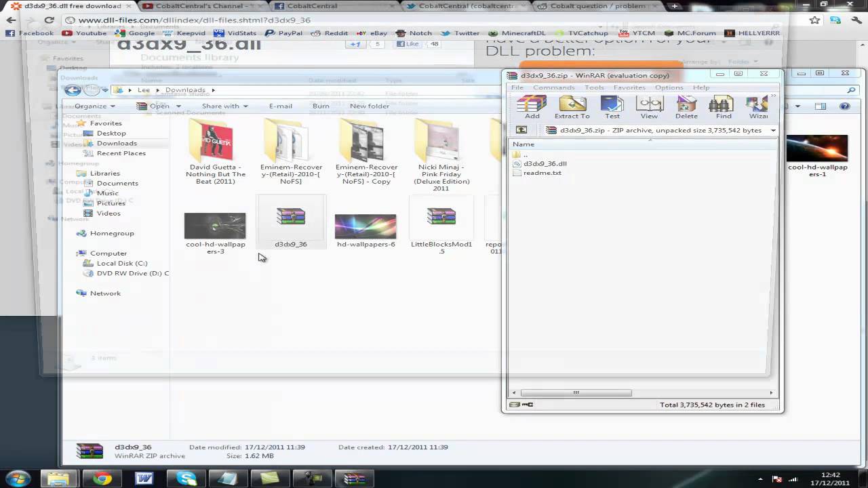
Task: Click the Explorer back navigation arrow
Action: [73, 89]
